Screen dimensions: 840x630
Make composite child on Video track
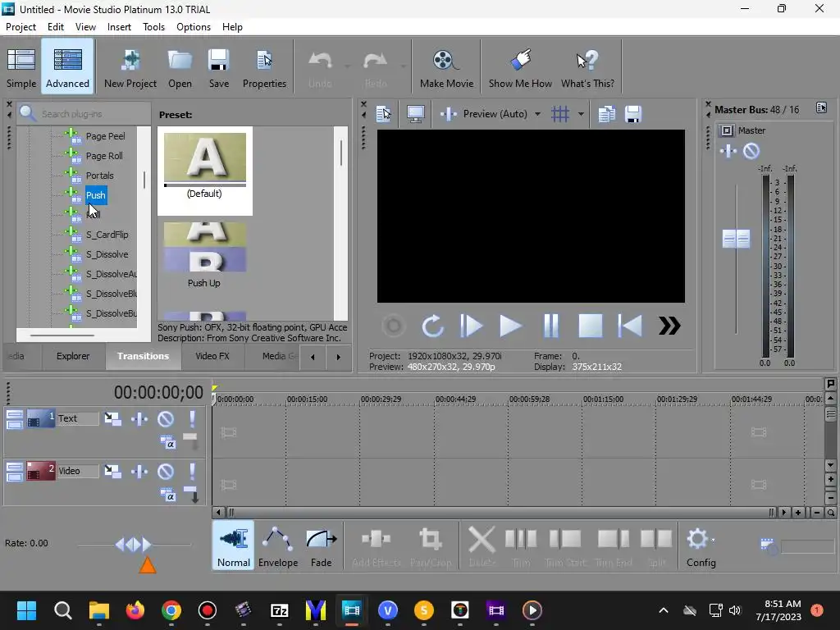[x=191, y=495]
